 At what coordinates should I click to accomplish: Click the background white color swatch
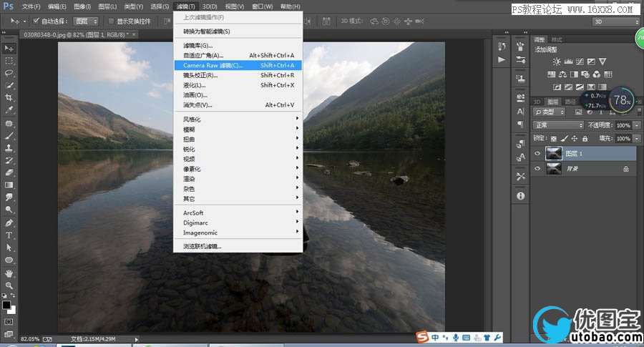click(12, 310)
